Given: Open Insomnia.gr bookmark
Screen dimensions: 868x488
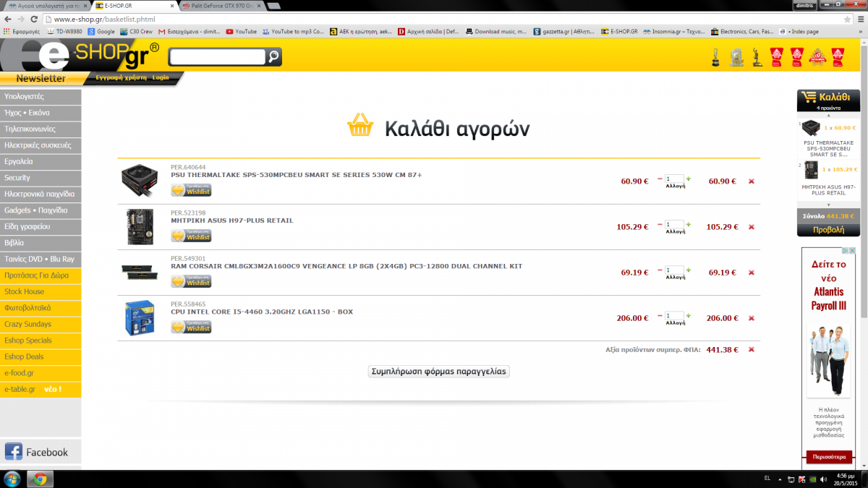Looking at the screenshot, I should point(674,32).
